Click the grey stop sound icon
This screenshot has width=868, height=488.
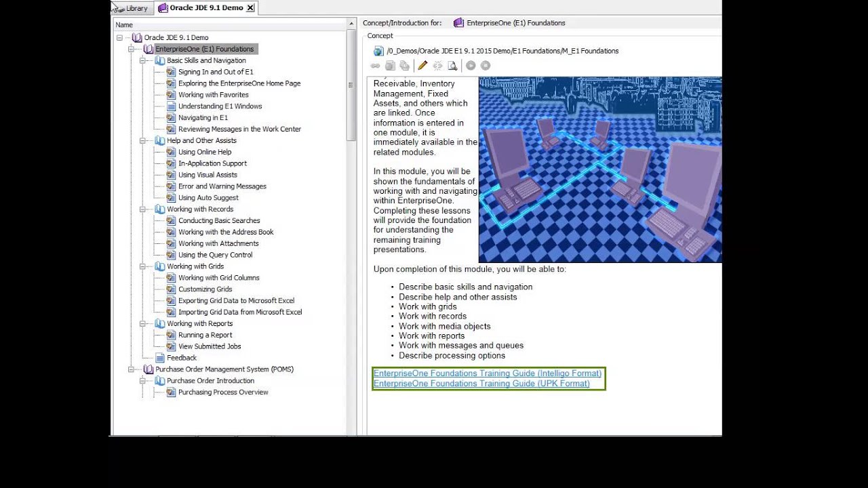click(x=486, y=66)
